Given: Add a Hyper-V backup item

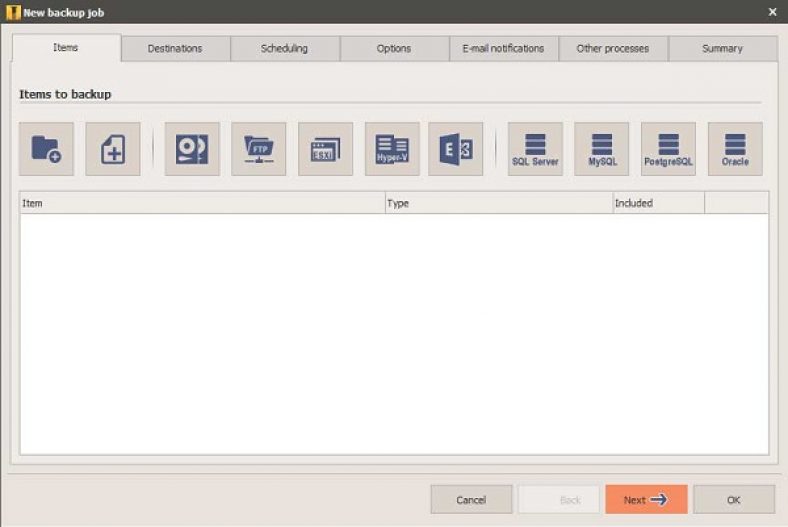Looking at the screenshot, I should click(x=392, y=149).
